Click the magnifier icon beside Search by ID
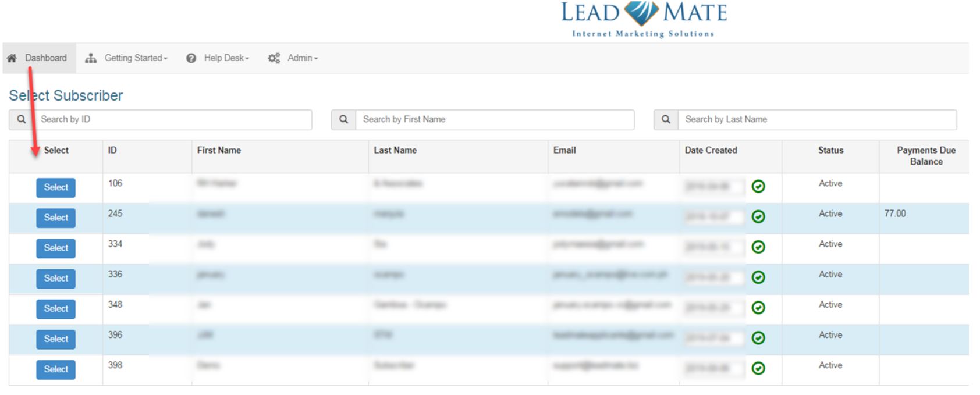The height and width of the screenshot is (395, 980). click(22, 119)
